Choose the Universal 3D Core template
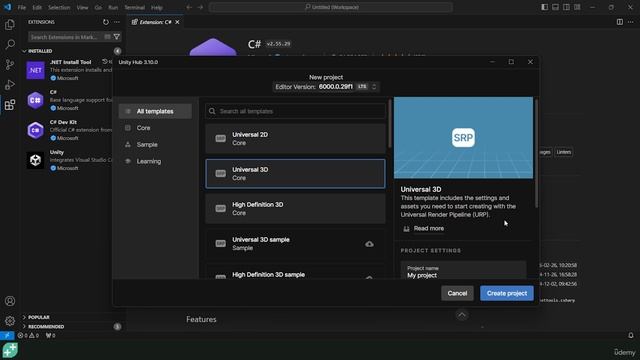 click(295, 173)
